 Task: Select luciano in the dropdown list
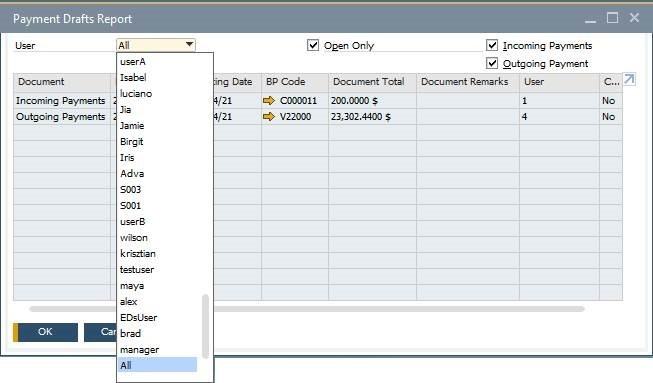(157, 94)
